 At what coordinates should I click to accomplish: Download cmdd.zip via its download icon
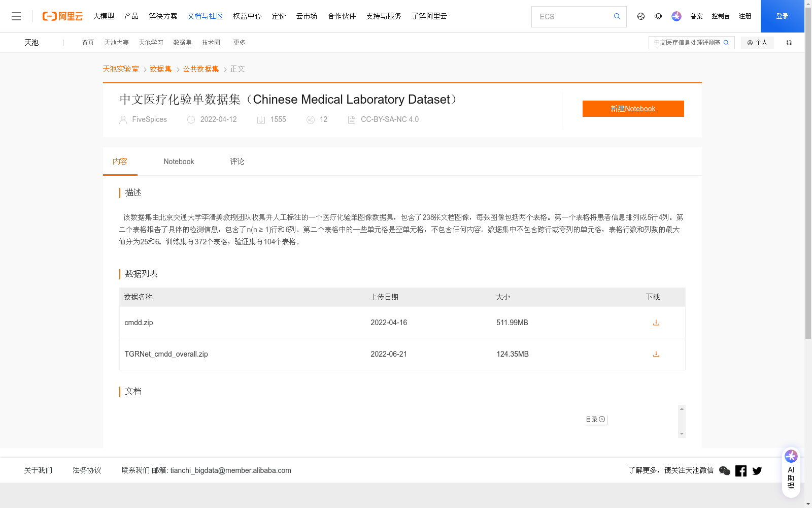(x=656, y=323)
